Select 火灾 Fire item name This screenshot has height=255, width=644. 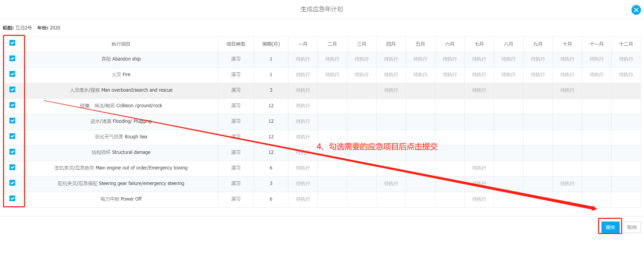pyautogui.click(x=121, y=74)
